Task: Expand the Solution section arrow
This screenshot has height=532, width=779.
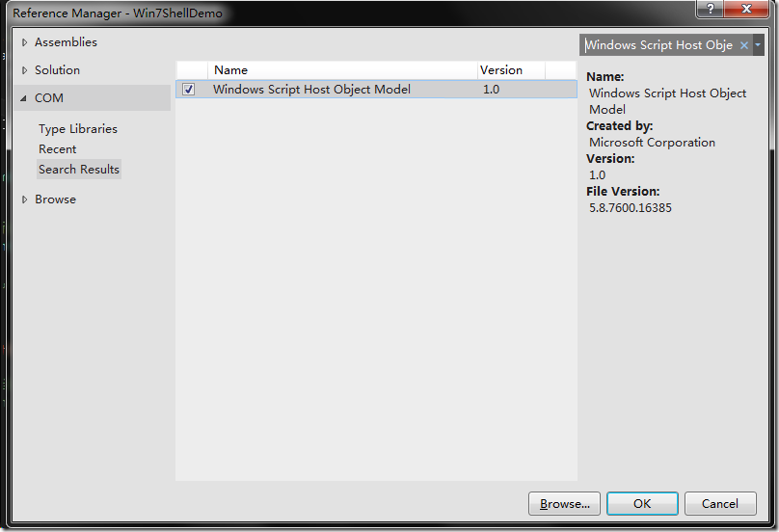Action: coord(24,70)
